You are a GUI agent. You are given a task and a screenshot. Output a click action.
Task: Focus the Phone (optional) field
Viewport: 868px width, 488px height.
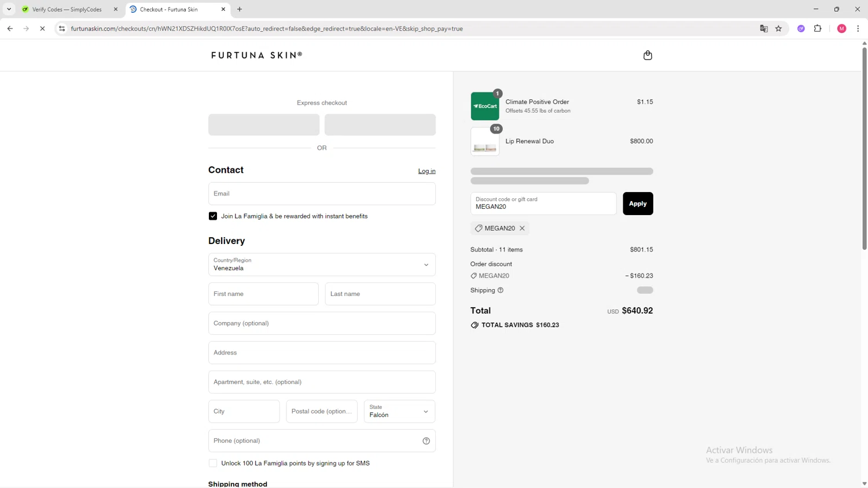pyautogui.click(x=322, y=441)
